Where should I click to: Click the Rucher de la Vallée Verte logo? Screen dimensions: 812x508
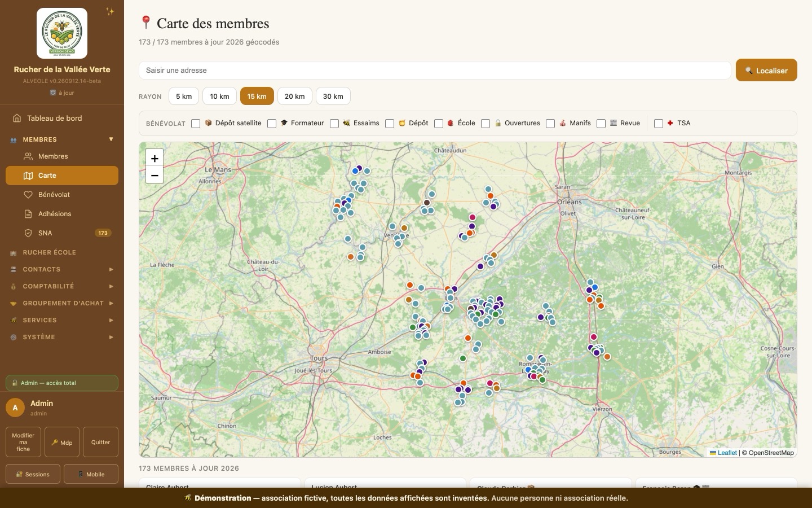click(62, 33)
